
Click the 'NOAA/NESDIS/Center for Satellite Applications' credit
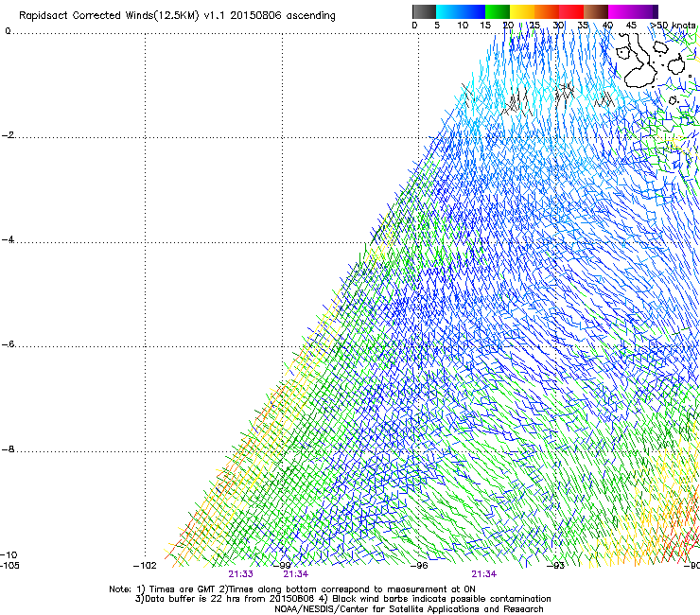pos(378,609)
